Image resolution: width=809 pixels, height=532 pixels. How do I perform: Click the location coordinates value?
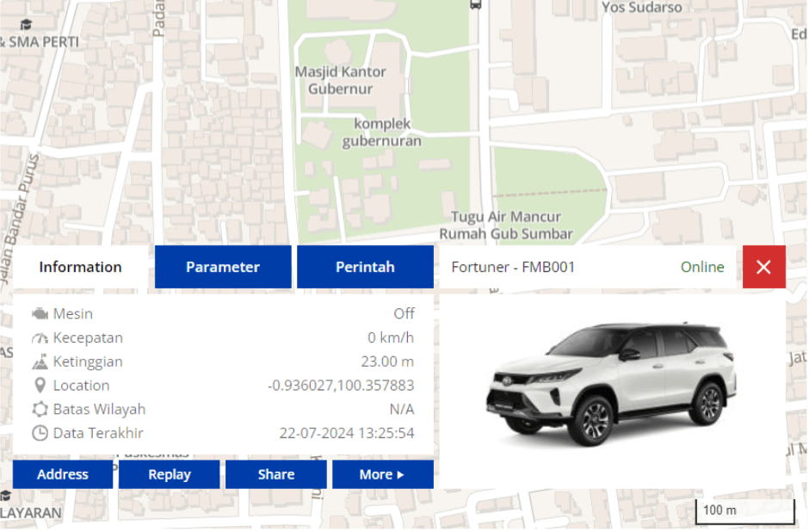click(x=341, y=386)
